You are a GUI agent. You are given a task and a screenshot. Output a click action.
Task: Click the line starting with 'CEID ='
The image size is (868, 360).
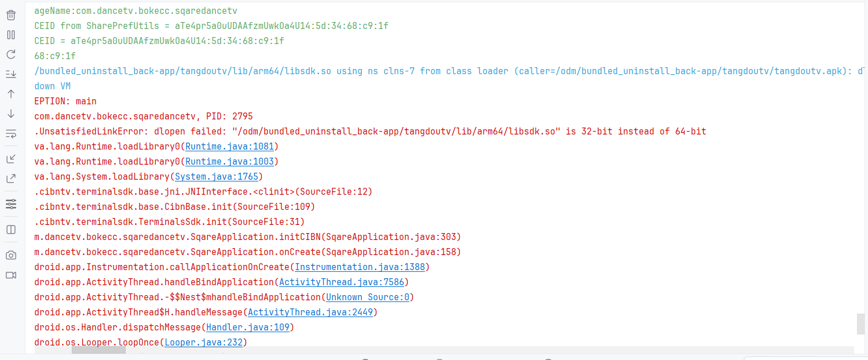159,41
